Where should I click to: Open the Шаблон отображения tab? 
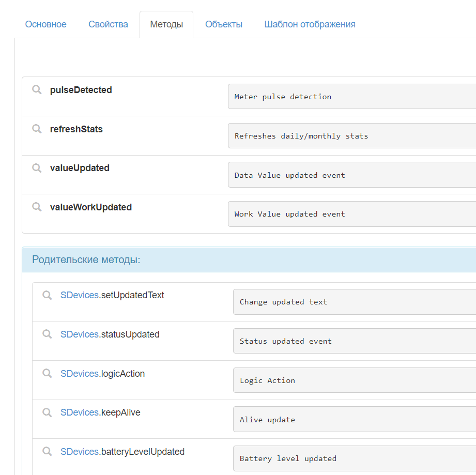[x=310, y=24]
